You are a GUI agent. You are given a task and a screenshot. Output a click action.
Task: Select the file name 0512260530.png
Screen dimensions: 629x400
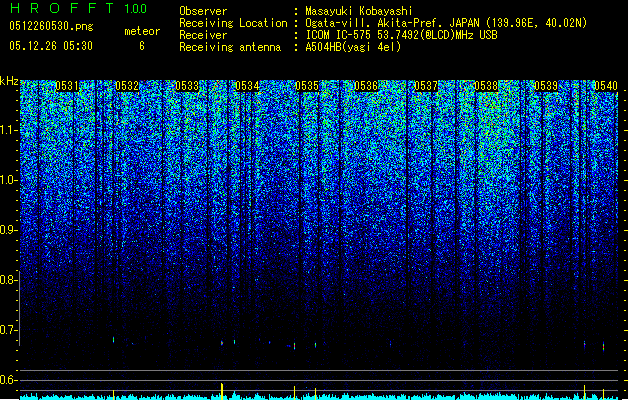pyautogui.click(x=51, y=26)
